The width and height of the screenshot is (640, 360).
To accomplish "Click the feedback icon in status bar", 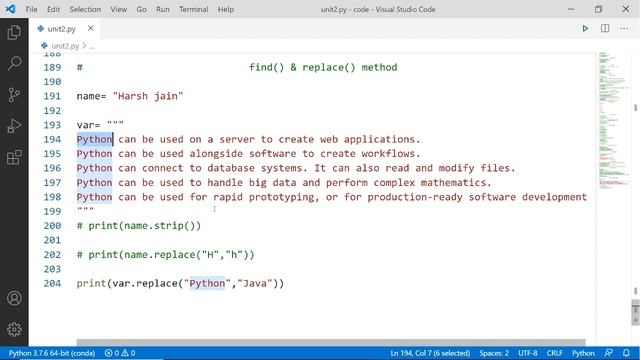I will [609, 353].
